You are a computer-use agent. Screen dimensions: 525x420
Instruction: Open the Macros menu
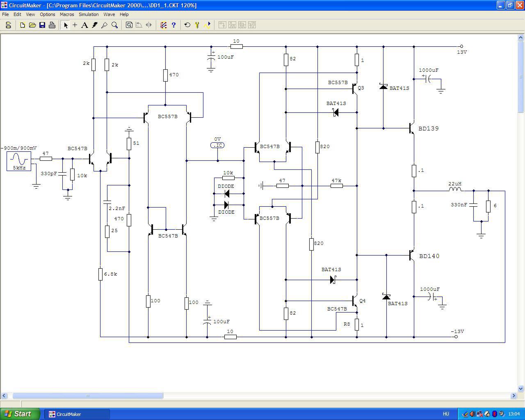coord(67,14)
